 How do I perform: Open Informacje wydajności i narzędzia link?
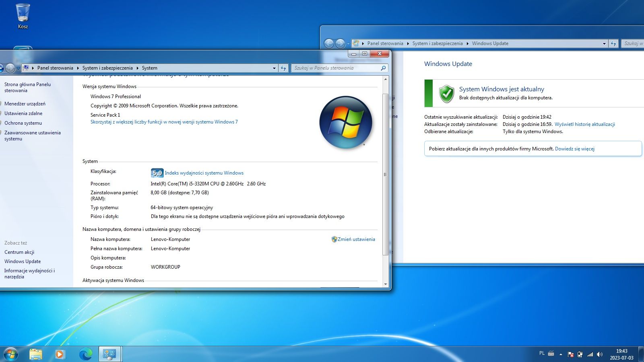(x=29, y=274)
